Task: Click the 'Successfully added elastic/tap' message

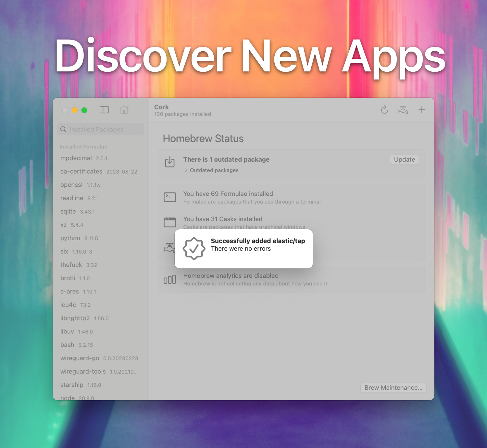Action: click(x=258, y=241)
